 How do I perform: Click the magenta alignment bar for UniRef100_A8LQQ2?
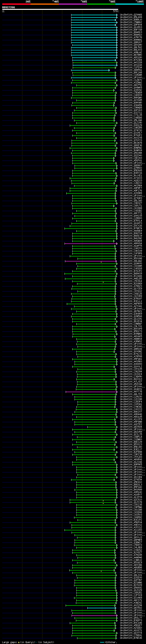pos(91,261)
